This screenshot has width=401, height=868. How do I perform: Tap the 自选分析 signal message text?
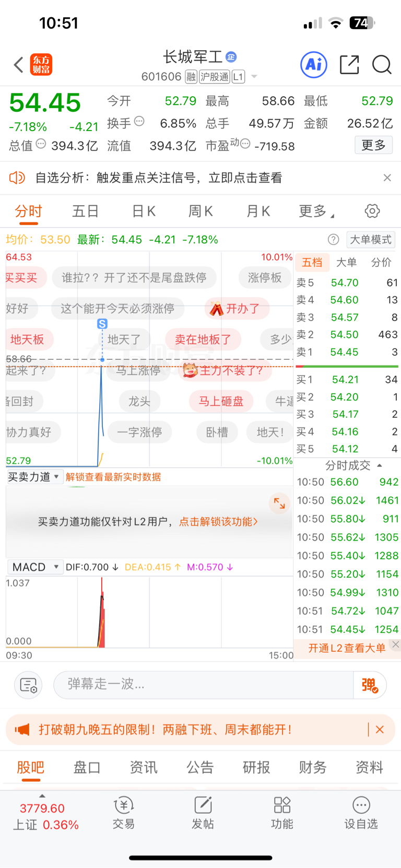[159, 178]
